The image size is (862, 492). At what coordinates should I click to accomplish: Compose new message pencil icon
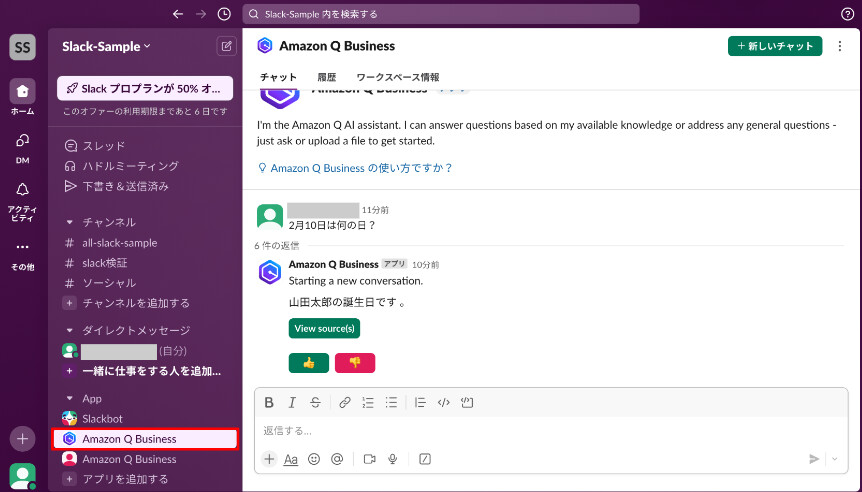pyautogui.click(x=226, y=46)
